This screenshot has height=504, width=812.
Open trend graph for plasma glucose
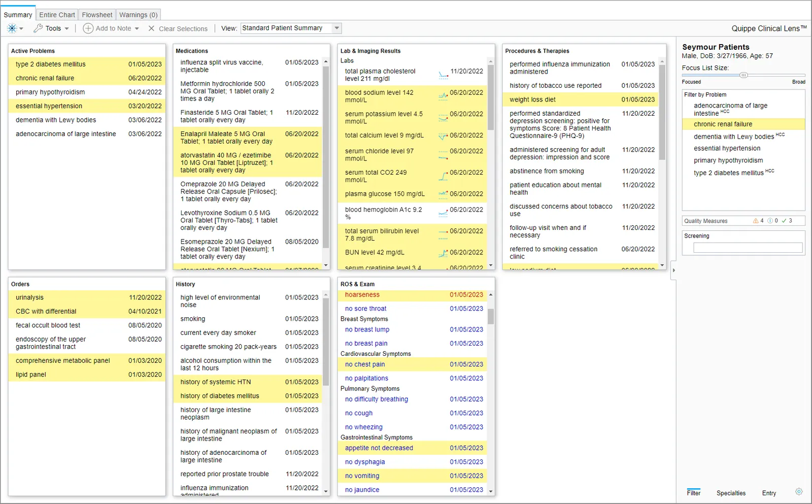[443, 194]
